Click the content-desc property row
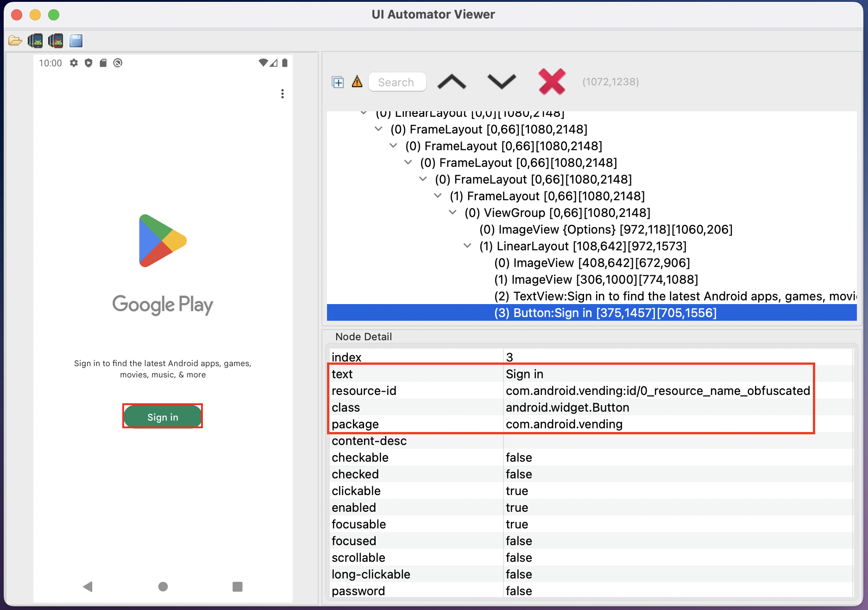868x610 pixels. [591, 441]
